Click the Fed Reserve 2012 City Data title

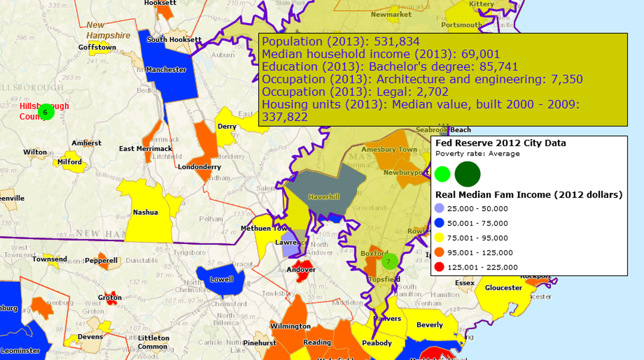[x=500, y=143]
